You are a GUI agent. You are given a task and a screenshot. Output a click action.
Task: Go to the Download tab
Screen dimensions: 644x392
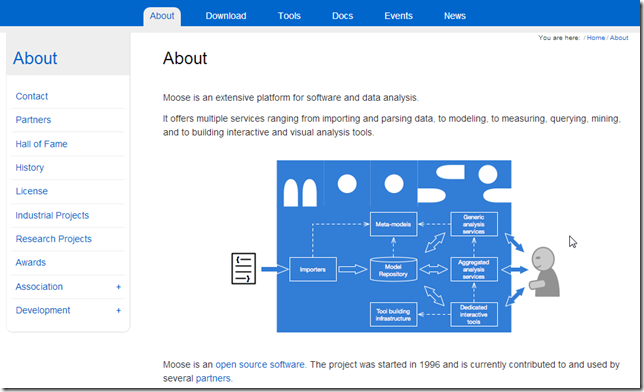point(226,16)
